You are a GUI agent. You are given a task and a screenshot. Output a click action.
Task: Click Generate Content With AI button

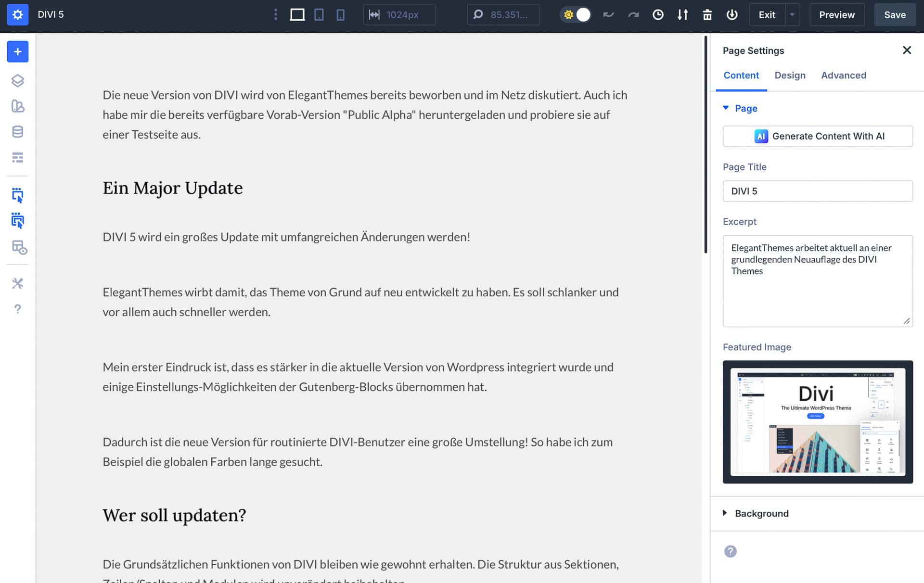(817, 136)
